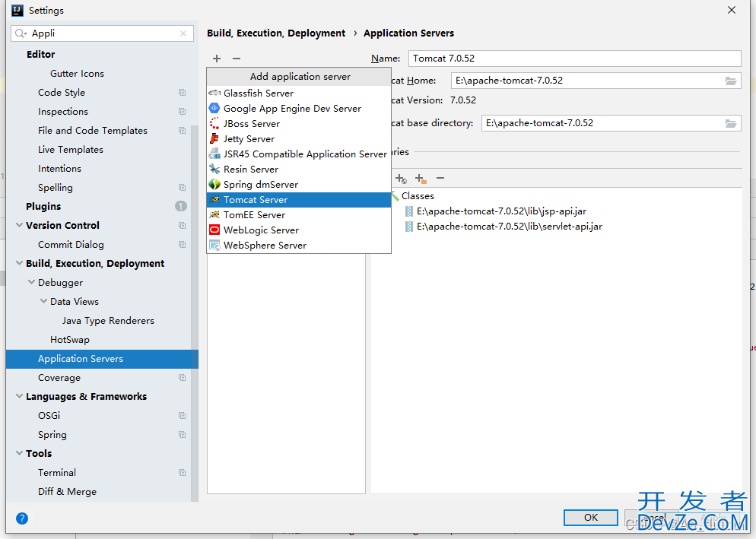The height and width of the screenshot is (539, 756).
Task: Choose JBoss Server option
Action: click(299, 124)
